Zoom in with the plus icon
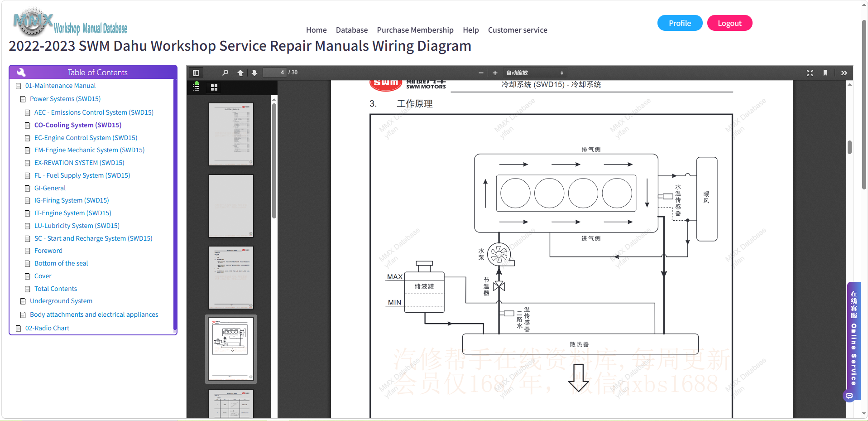The height and width of the screenshot is (421, 868). click(x=495, y=73)
